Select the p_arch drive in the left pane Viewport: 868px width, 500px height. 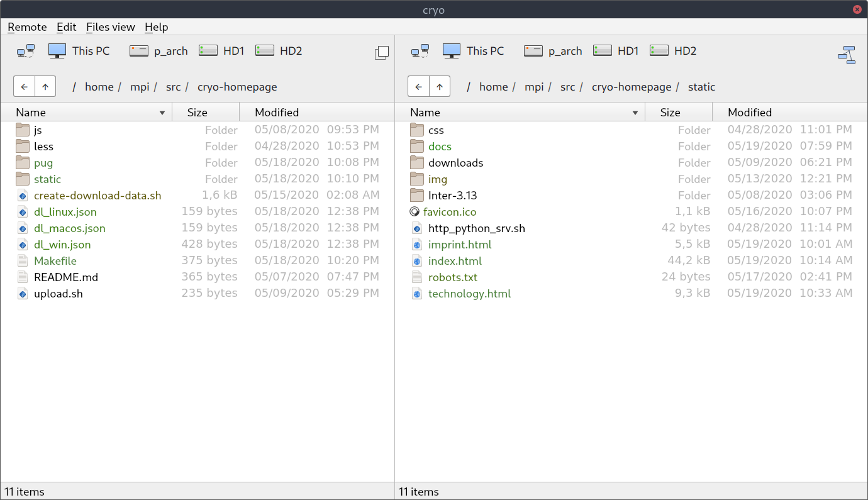(158, 51)
